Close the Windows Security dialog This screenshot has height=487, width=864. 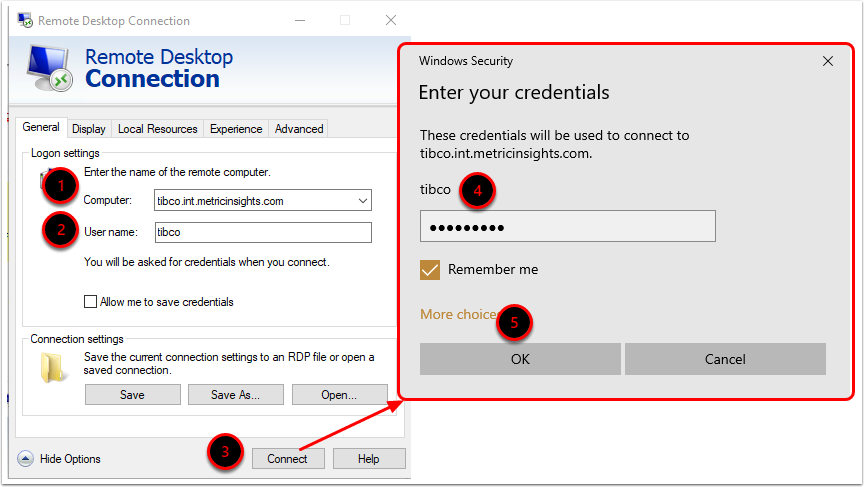(x=828, y=61)
